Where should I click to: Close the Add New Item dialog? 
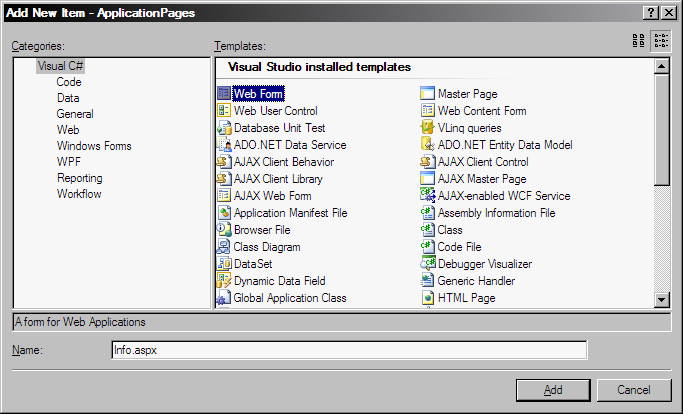[x=669, y=13]
